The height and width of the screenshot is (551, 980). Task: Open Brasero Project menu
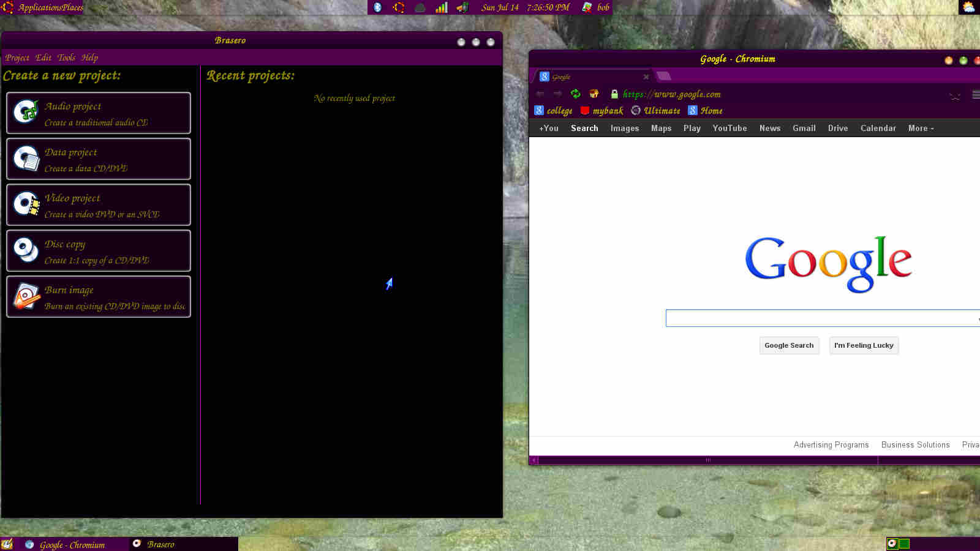(x=17, y=58)
